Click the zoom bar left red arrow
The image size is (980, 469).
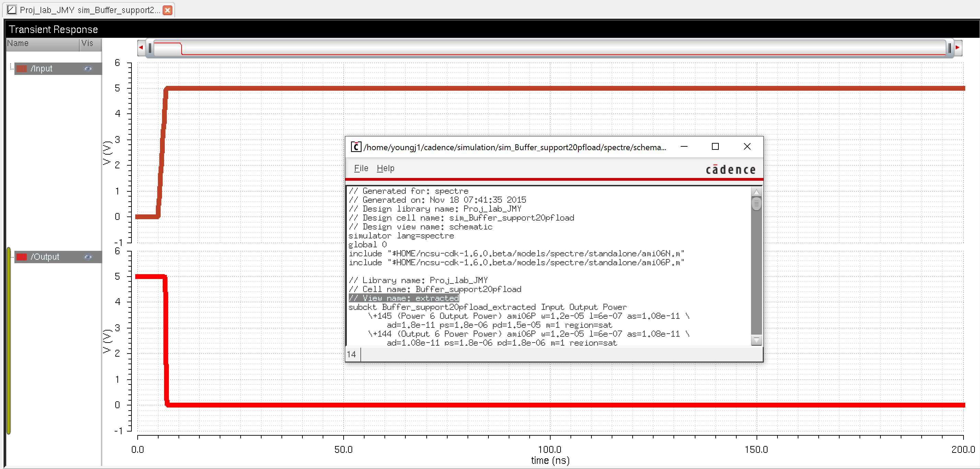[141, 47]
